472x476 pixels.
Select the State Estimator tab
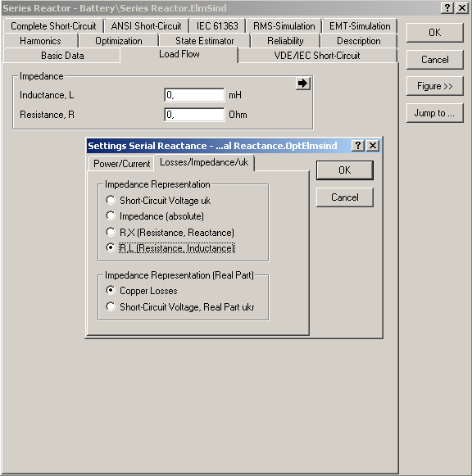click(204, 41)
